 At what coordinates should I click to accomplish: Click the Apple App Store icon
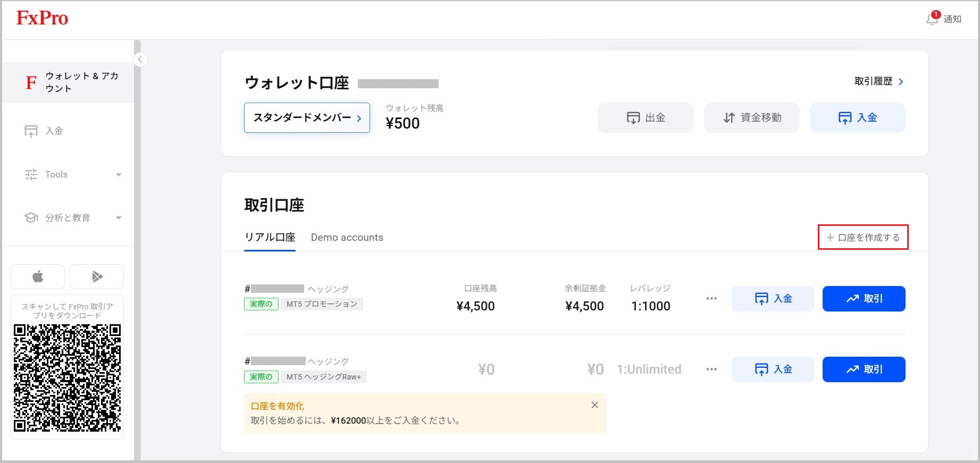coord(38,276)
